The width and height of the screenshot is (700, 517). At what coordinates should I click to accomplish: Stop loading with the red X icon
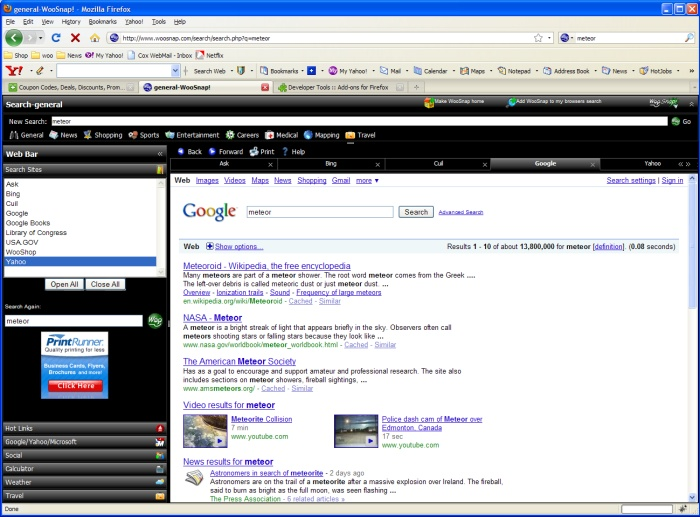pos(75,38)
